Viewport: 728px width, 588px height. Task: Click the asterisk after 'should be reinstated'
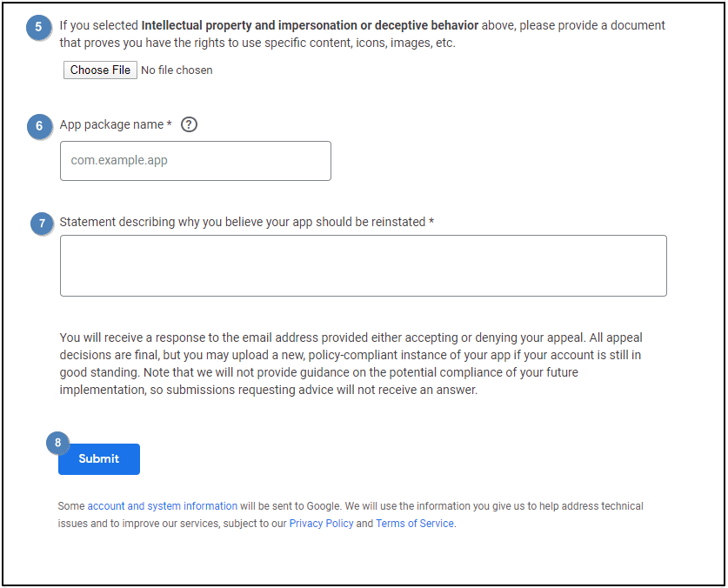point(431,221)
